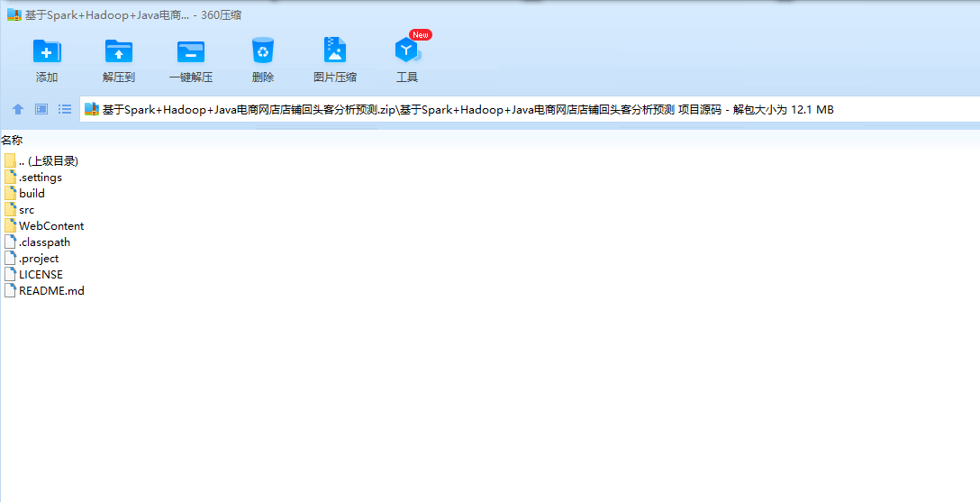Click the src folder icon
The image size is (980, 502).
[x=10, y=209]
